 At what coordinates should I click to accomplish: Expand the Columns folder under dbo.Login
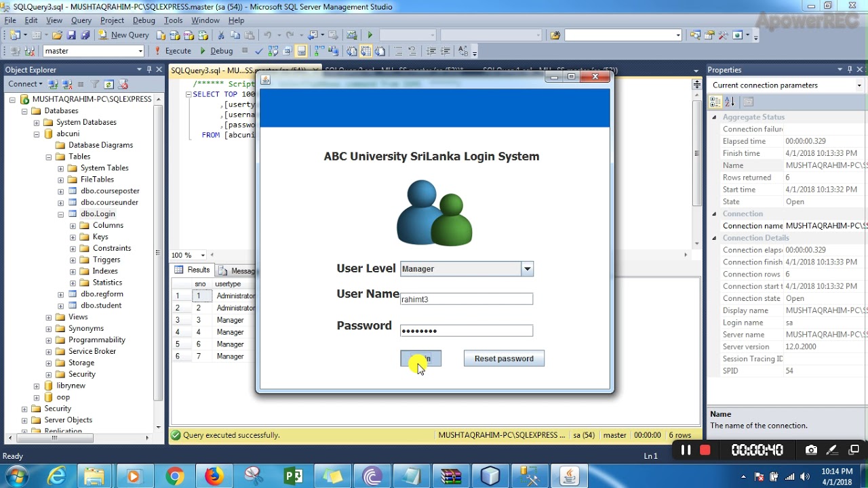[x=73, y=226]
